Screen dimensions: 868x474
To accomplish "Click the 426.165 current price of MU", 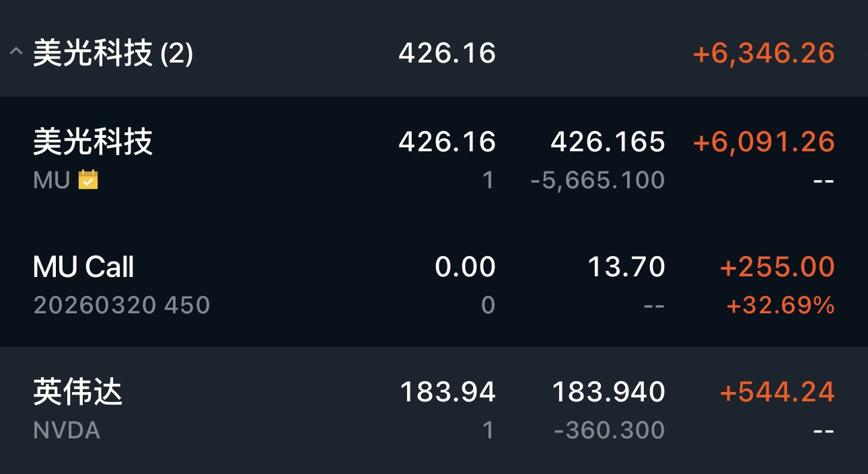I will (608, 143).
